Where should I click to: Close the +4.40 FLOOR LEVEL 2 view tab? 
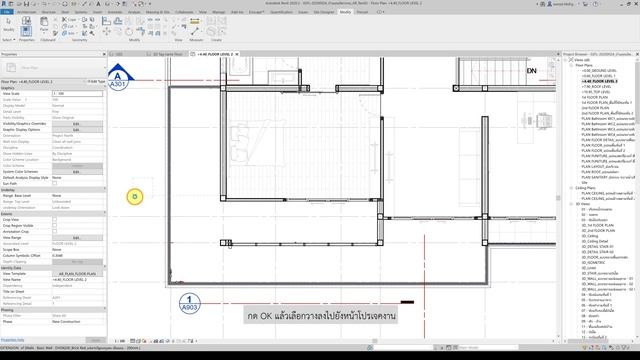237,54
